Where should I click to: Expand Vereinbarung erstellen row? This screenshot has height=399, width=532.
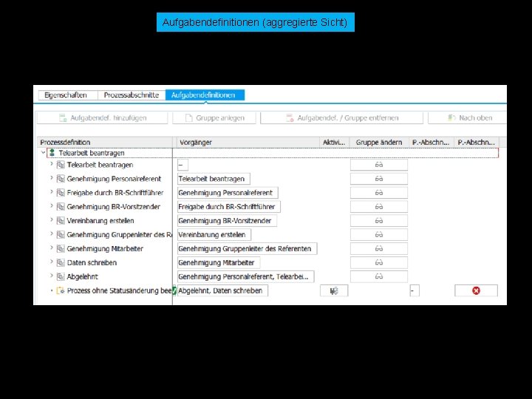pyautogui.click(x=52, y=220)
